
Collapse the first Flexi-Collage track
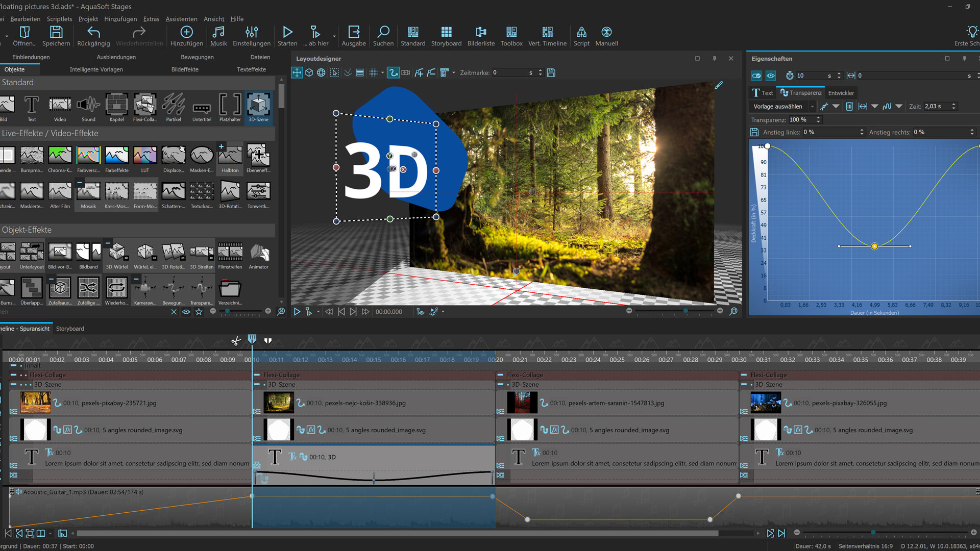[13, 375]
